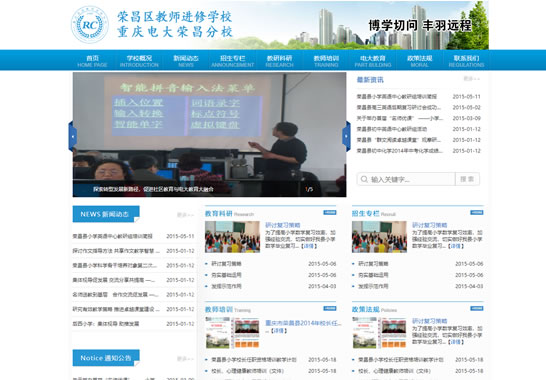The image size is (546, 380).
Task: Open the more badge beside 教师培训 Training
Action: pos(330,308)
